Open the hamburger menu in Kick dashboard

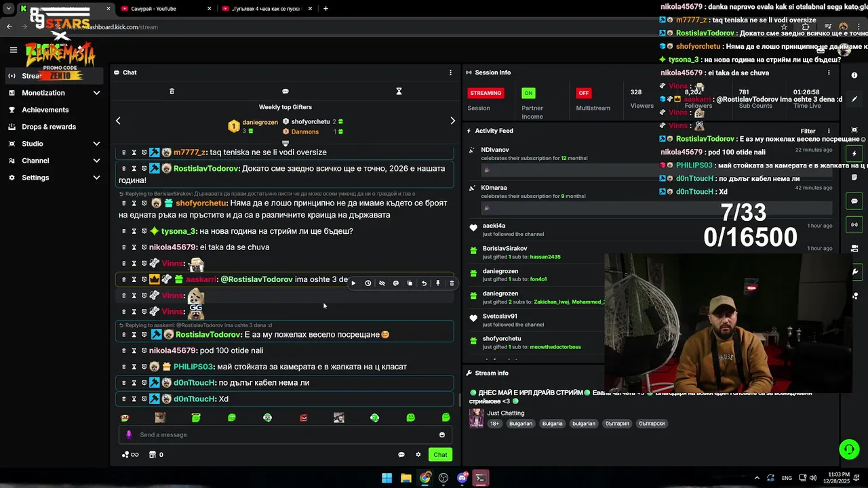pyautogui.click(x=13, y=49)
